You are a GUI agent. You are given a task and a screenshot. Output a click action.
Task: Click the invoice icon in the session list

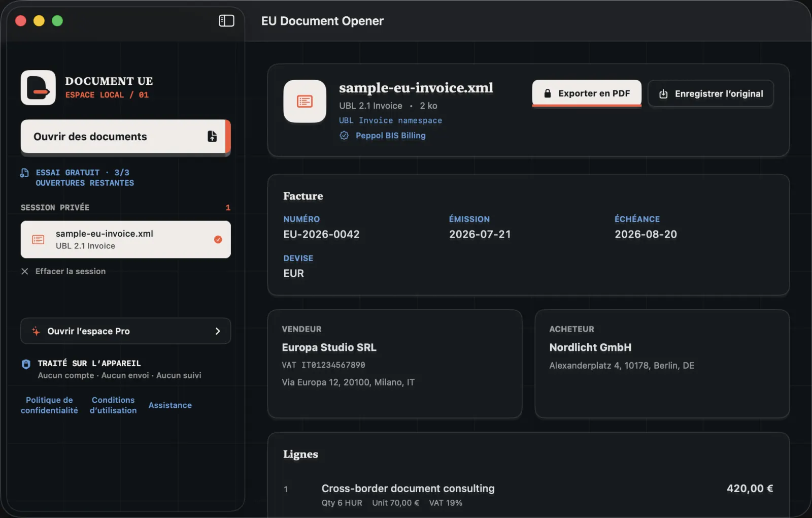click(x=38, y=240)
